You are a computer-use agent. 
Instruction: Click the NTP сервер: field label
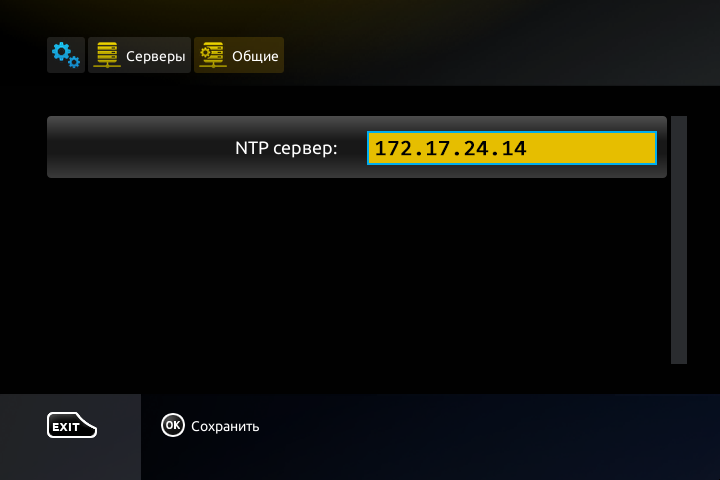[286, 148]
